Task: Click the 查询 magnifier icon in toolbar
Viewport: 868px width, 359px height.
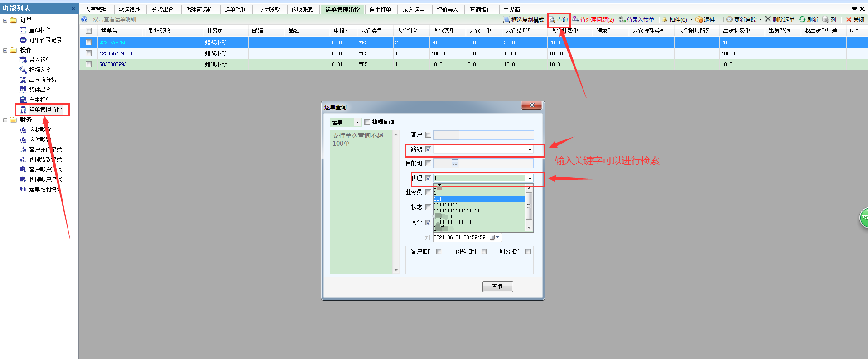Action: click(552, 19)
